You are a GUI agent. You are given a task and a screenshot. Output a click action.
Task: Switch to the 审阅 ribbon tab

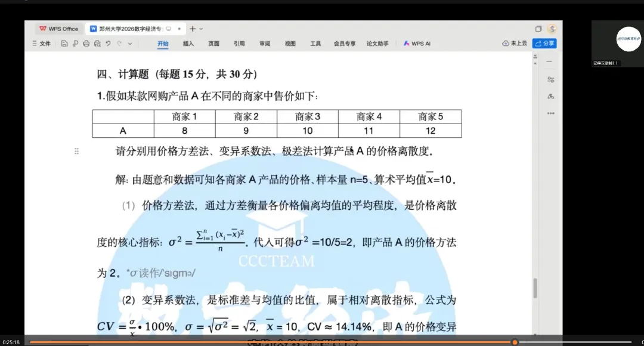click(265, 44)
